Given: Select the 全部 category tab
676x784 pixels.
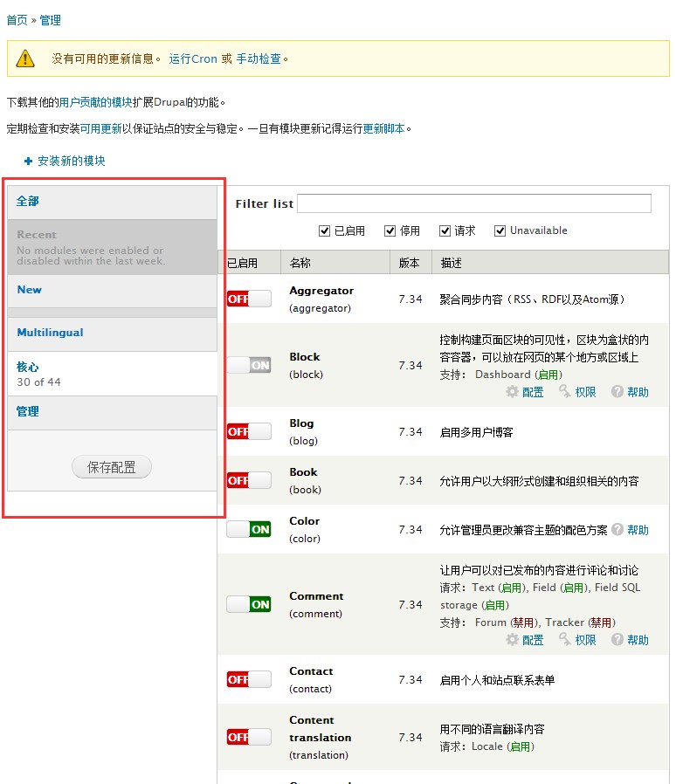Looking at the screenshot, I should (x=112, y=202).
